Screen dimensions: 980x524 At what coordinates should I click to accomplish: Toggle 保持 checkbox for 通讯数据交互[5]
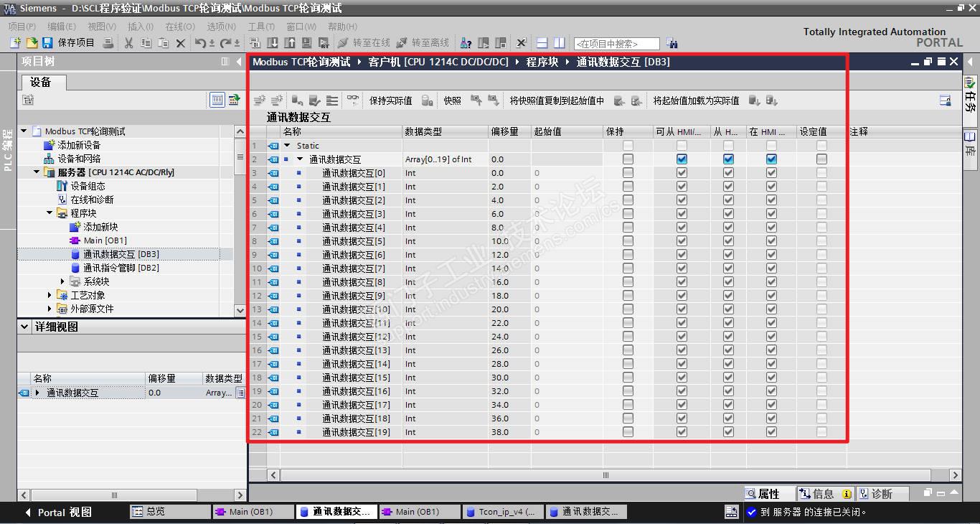click(628, 241)
